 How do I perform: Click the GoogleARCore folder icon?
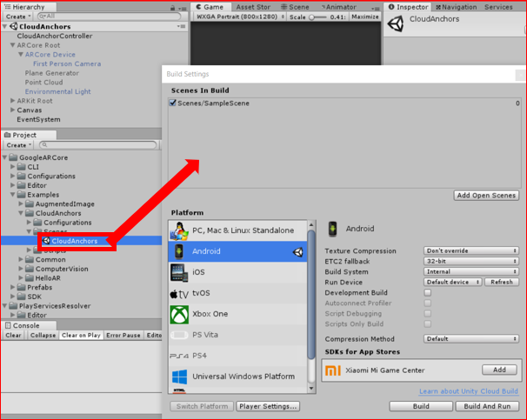coord(13,157)
